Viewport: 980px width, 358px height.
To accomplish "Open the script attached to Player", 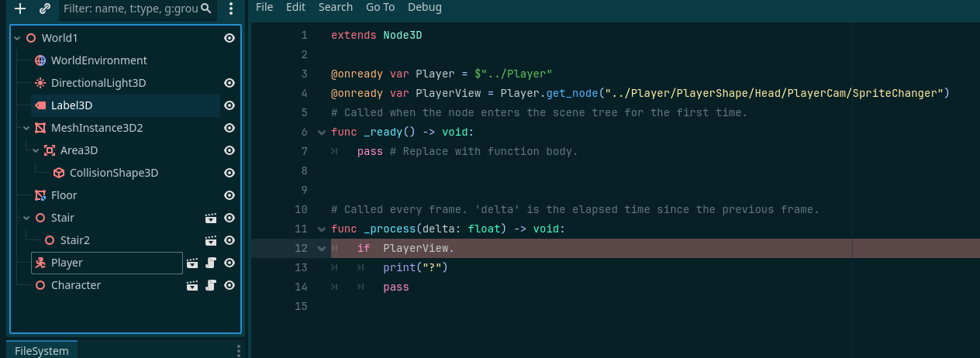I will (x=210, y=263).
